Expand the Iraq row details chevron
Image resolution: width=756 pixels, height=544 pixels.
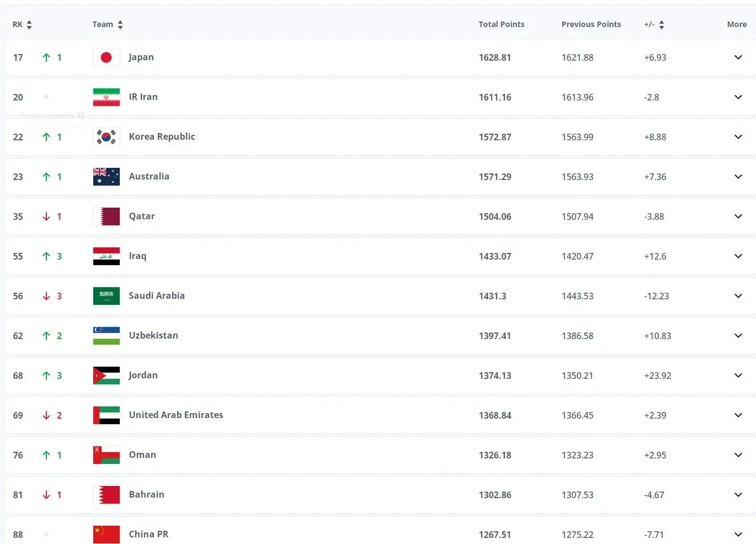point(738,256)
